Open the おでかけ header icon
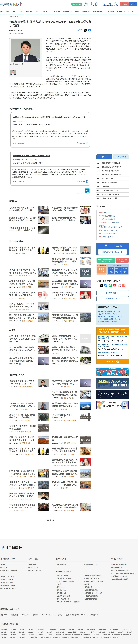138x644 pixels. click(x=96, y=4)
